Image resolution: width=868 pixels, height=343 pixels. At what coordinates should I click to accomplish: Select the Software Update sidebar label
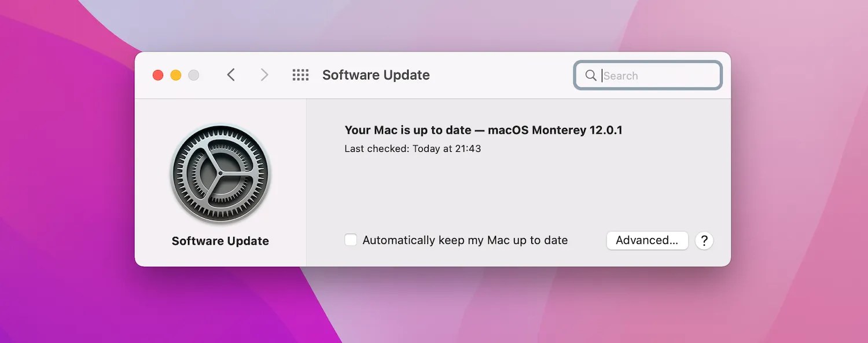220,240
